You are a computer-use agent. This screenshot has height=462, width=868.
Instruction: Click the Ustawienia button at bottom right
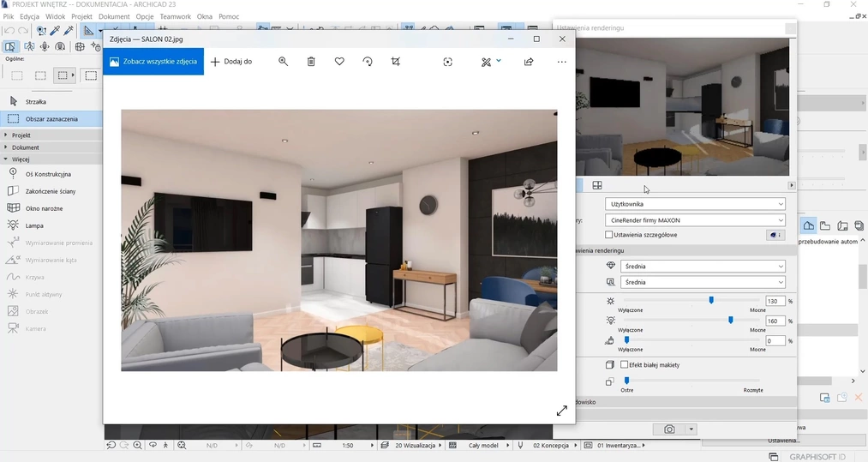[783, 441]
